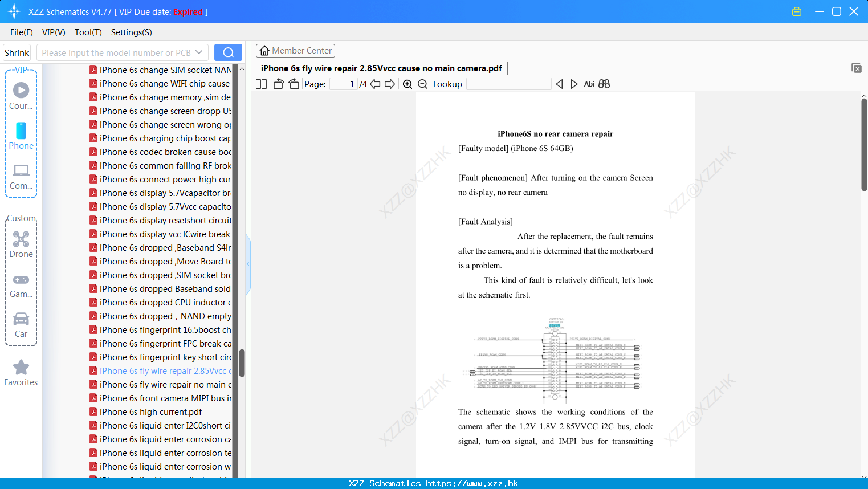Select the Computer category icon
868x489 pixels.
click(21, 170)
